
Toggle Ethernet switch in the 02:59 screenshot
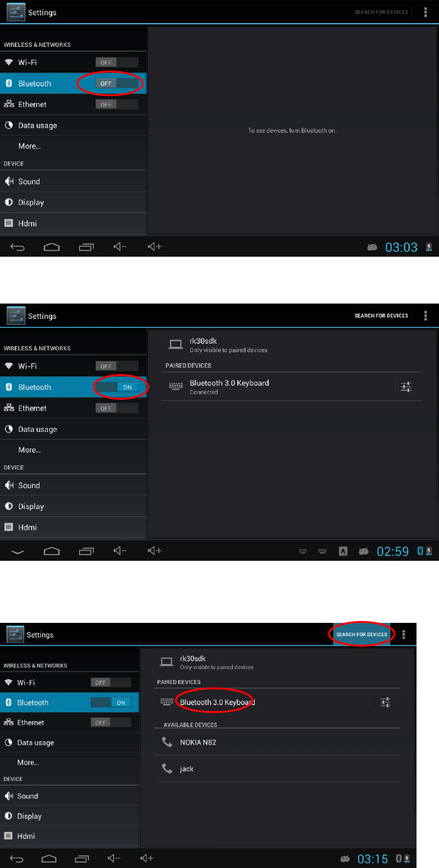click(117, 408)
